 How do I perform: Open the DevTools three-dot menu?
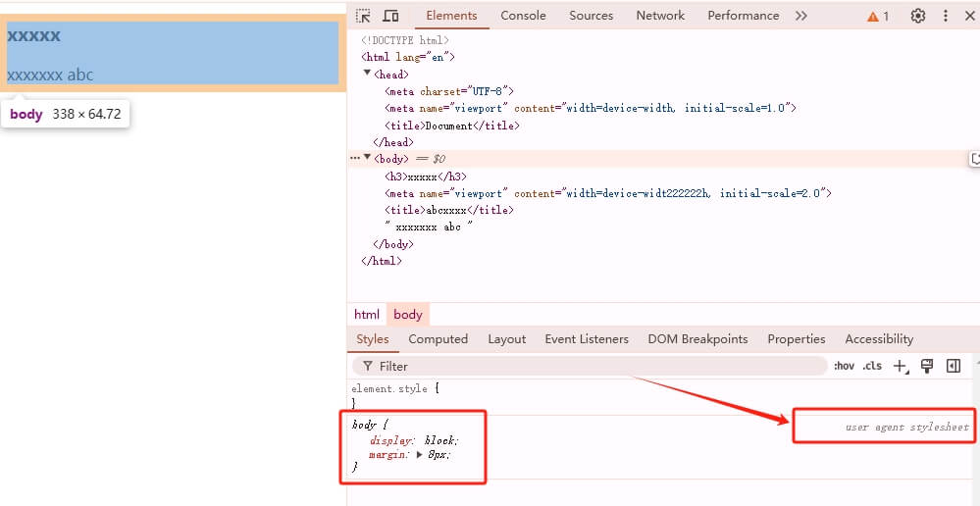point(946,16)
